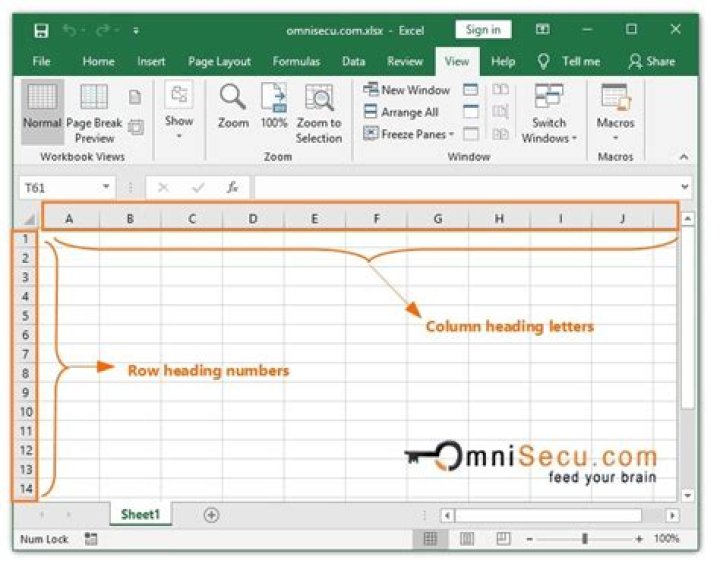Screen dimensions: 720x567
Task: Reset zoom with the 100% icon
Action: click(x=274, y=97)
